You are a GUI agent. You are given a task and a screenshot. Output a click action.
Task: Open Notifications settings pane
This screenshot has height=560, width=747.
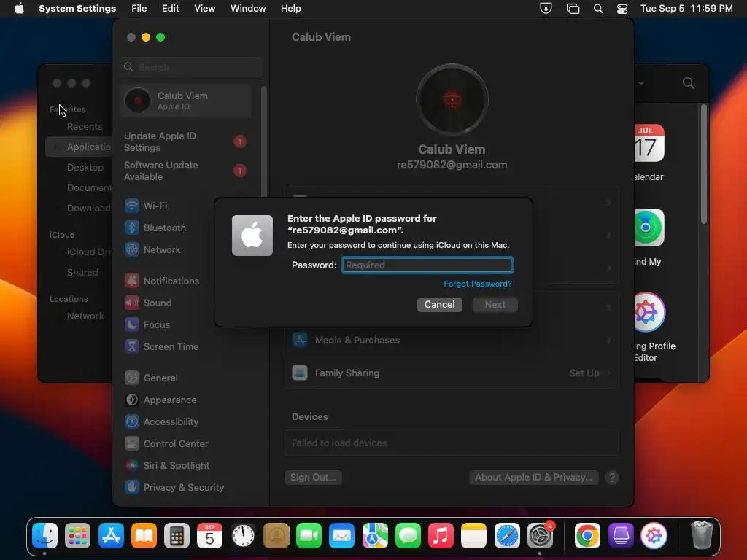[x=161, y=281]
